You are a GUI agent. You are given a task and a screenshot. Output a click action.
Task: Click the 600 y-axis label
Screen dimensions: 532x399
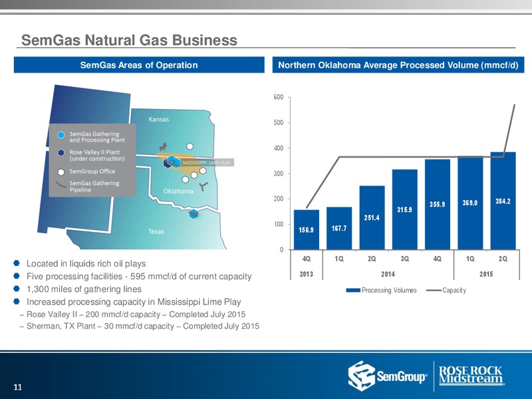(x=278, y=97)
